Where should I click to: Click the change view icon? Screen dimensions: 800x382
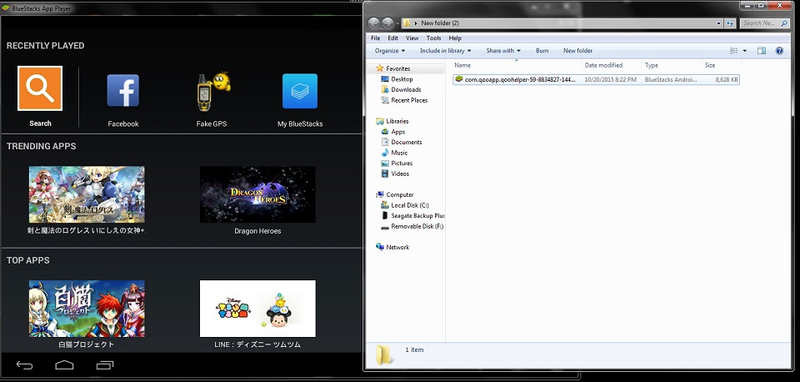734,50
